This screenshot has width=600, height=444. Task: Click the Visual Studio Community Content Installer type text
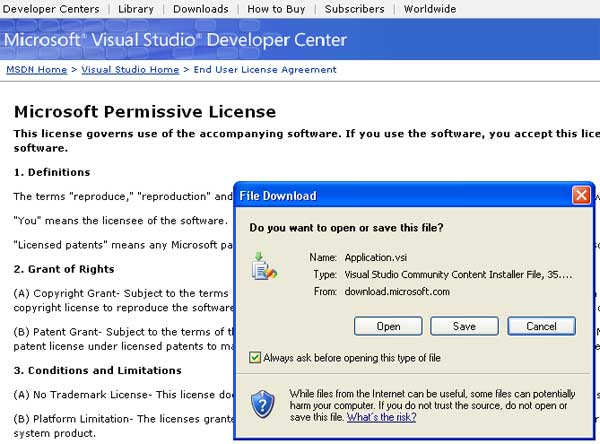pos(458,274)
